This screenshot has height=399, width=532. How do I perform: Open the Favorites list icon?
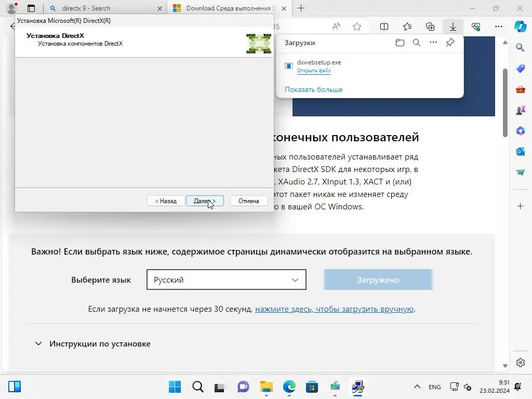pos(407,26)
